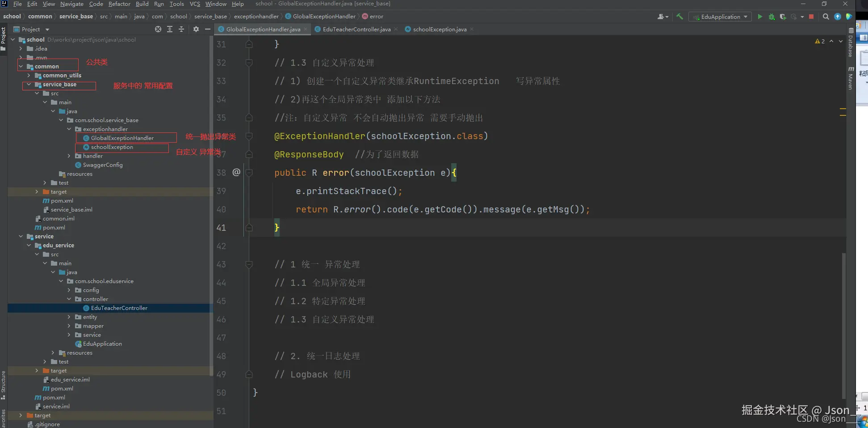The width and height of the screenshot is (868, 428).
Task: Close the schoolException.java tab
Action: (472, 29)
